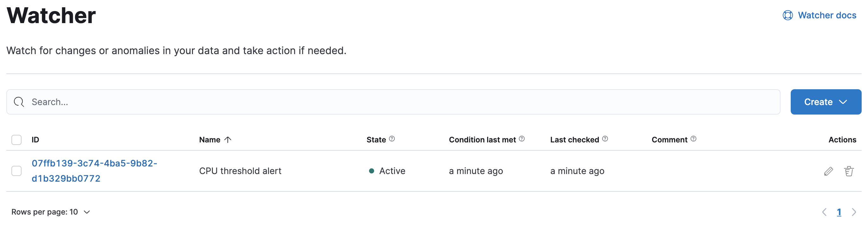This screenshot has height=225, width=868.
Task: Click the magnifier icon in search bar
Action: (19, 102)
